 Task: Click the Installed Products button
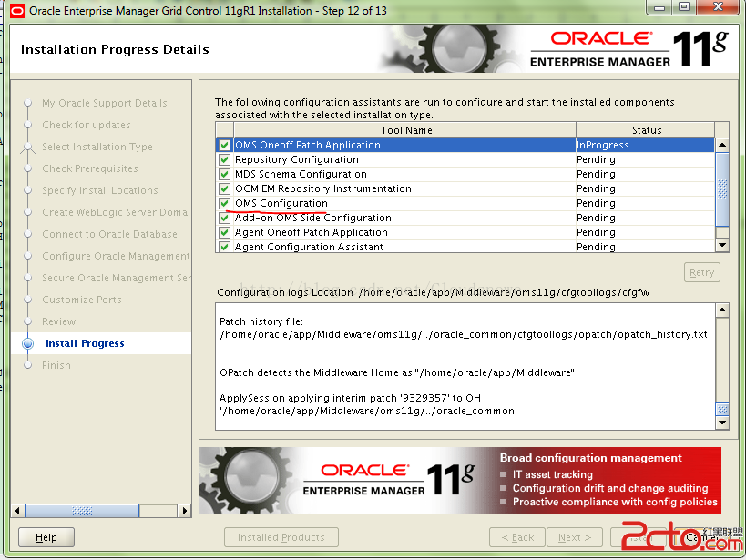pos(281,537)
